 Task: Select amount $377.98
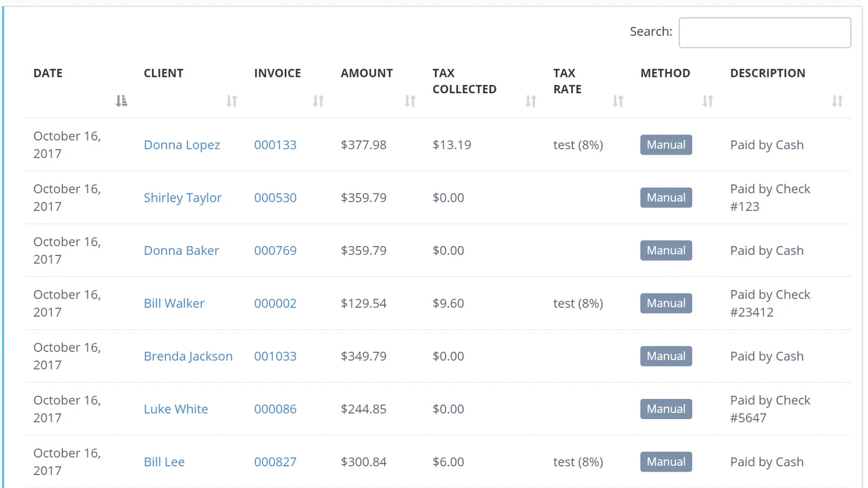coord(363,145)
